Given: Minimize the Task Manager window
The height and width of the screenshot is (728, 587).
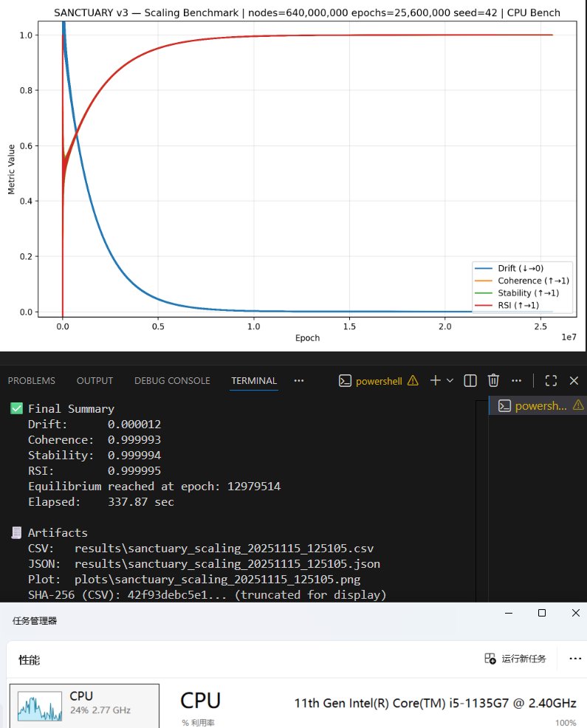Looking at the screenshot, I should tap(509, 613).
